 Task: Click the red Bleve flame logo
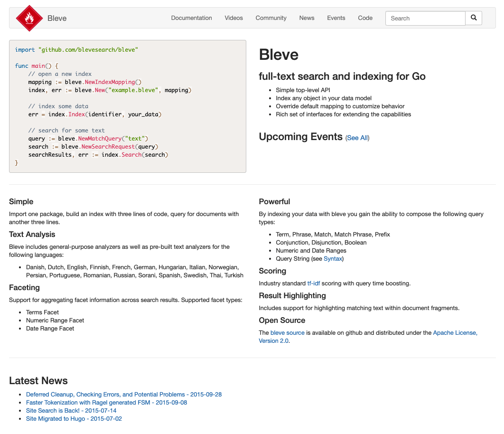click(29, 18)
